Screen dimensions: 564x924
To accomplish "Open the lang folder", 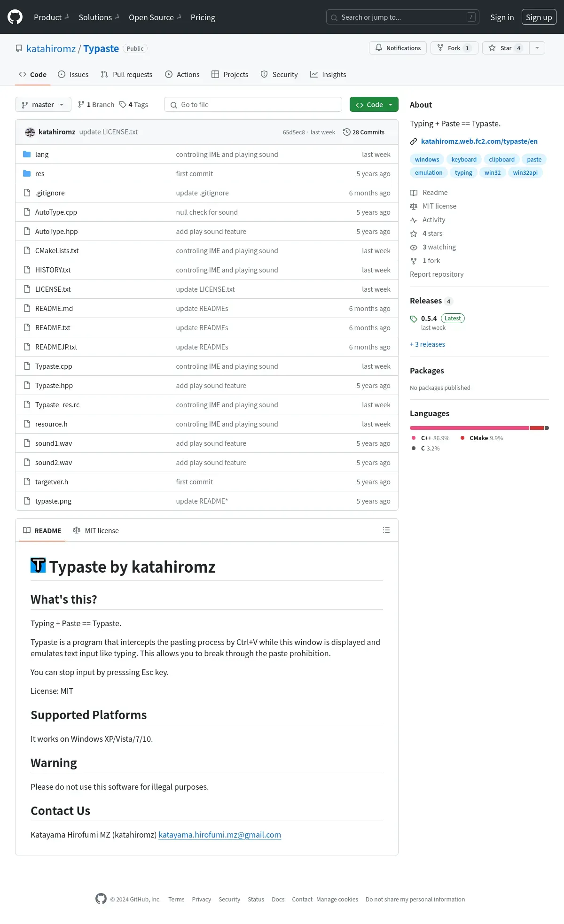I will (42, 155).
